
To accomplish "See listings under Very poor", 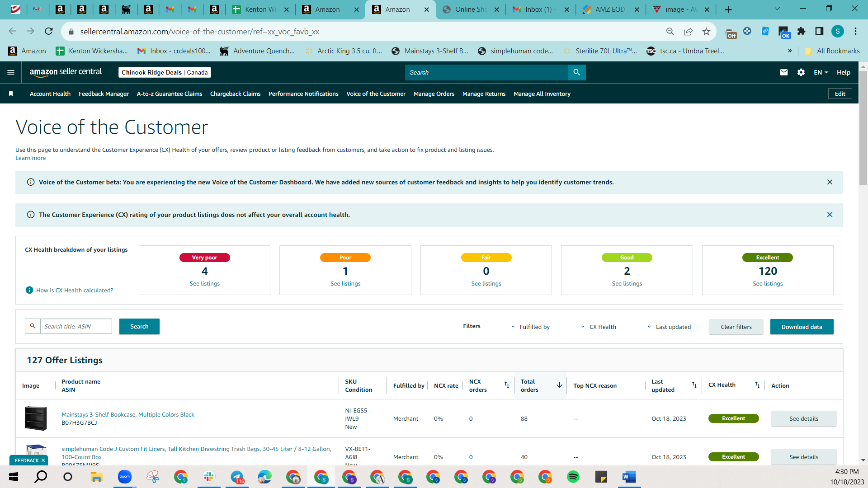I will coord(204,283).
